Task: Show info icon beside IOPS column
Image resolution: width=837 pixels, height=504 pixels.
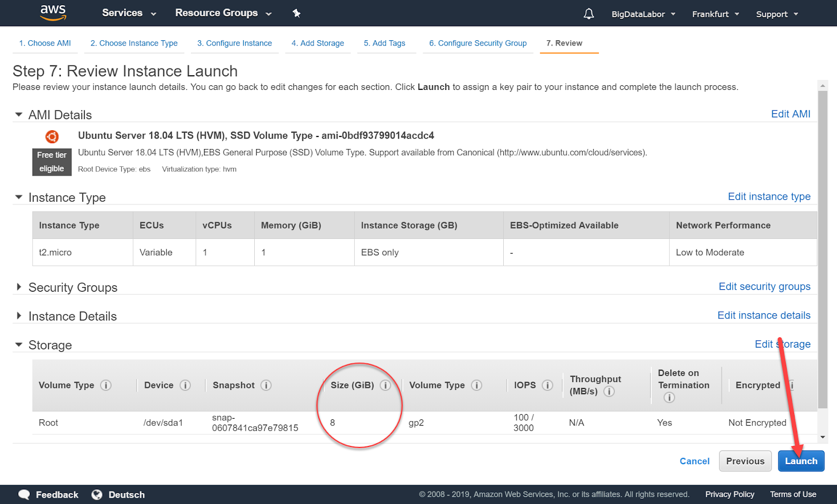Action: click(x=547, y=385)
